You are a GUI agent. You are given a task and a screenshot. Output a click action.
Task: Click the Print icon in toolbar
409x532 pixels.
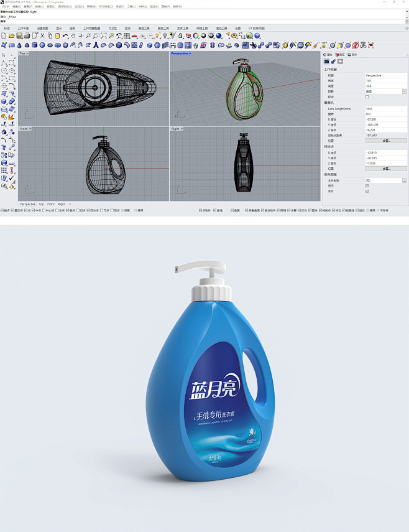click(x=27, y=36)
